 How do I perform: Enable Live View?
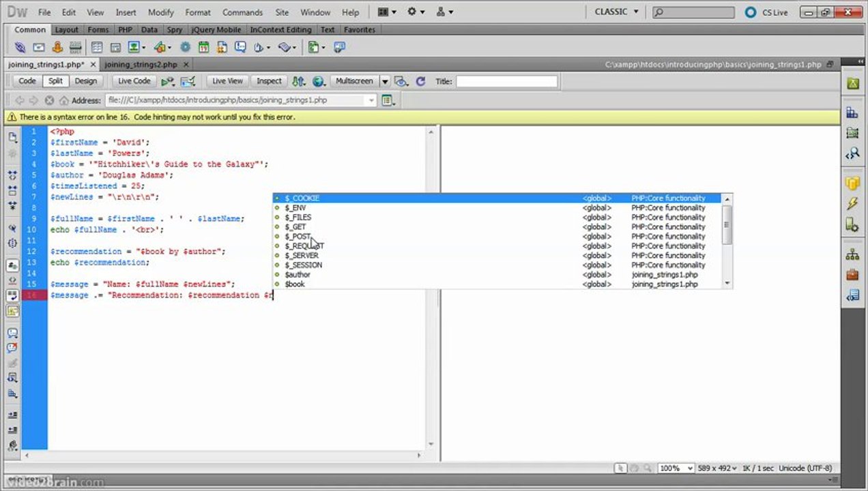point(227,81)
